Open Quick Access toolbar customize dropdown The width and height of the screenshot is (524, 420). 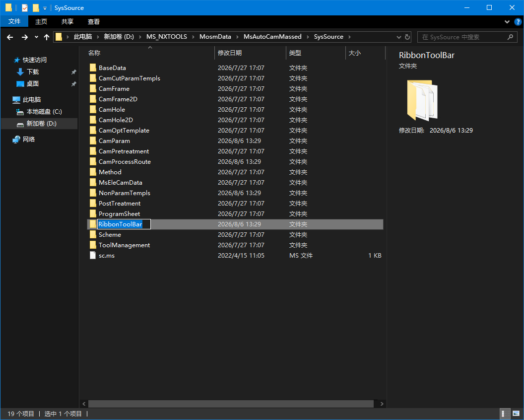tap(45, 8)
